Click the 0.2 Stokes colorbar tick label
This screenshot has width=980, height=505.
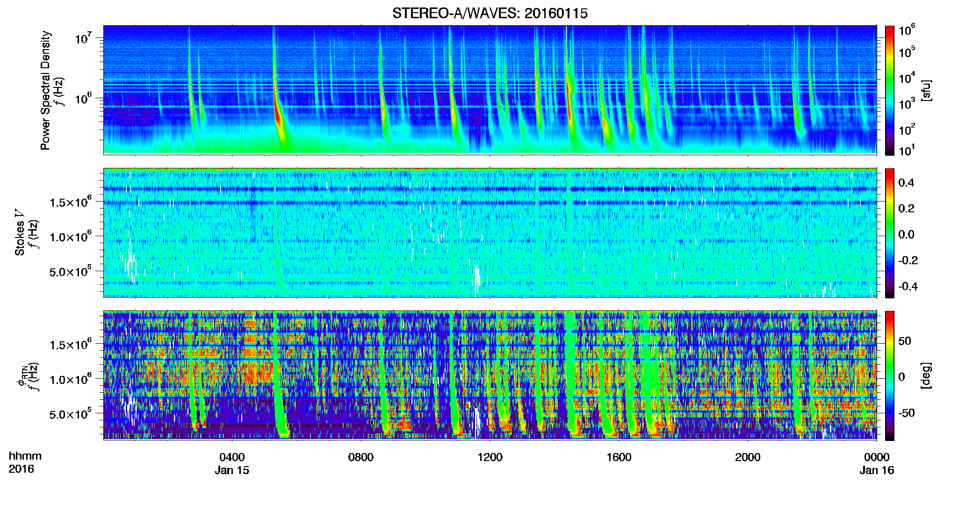click(x=906, y=209)
